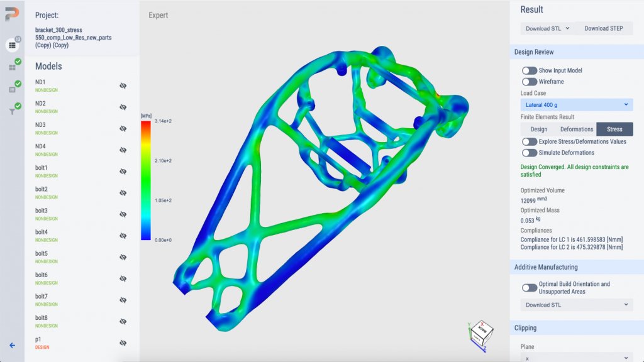Image resolution: width=644 pixels, height=362 pixels.
Task: Toggle visibility of bolt4 model
Action: pos(123,236)
